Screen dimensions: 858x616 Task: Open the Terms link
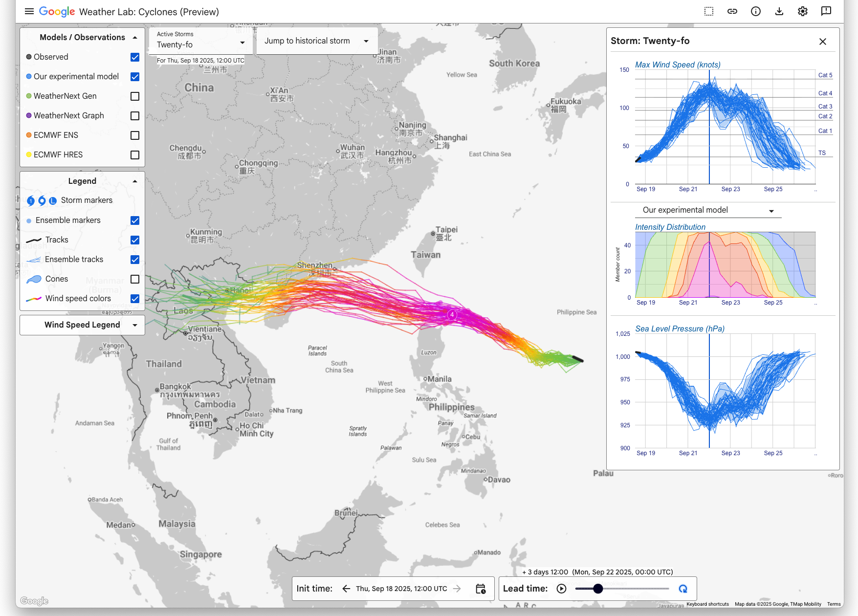[x=834, y=604]
